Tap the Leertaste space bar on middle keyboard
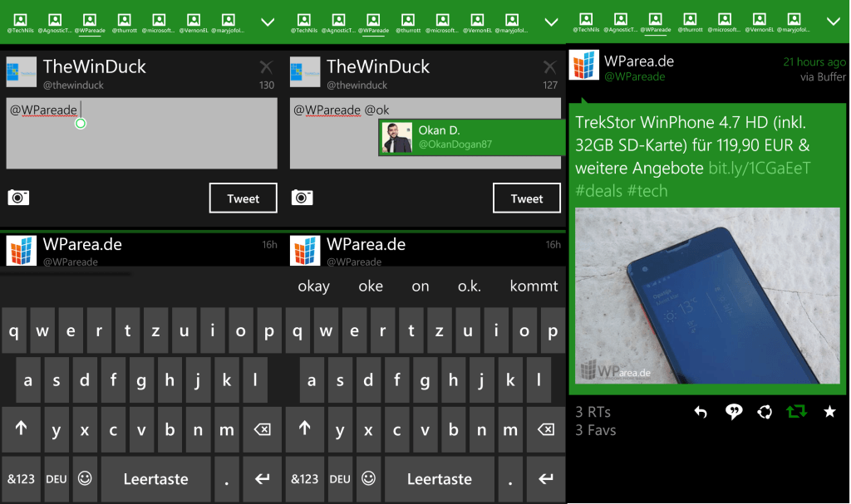This screenshot has height=504, width=851. point(440,478)
